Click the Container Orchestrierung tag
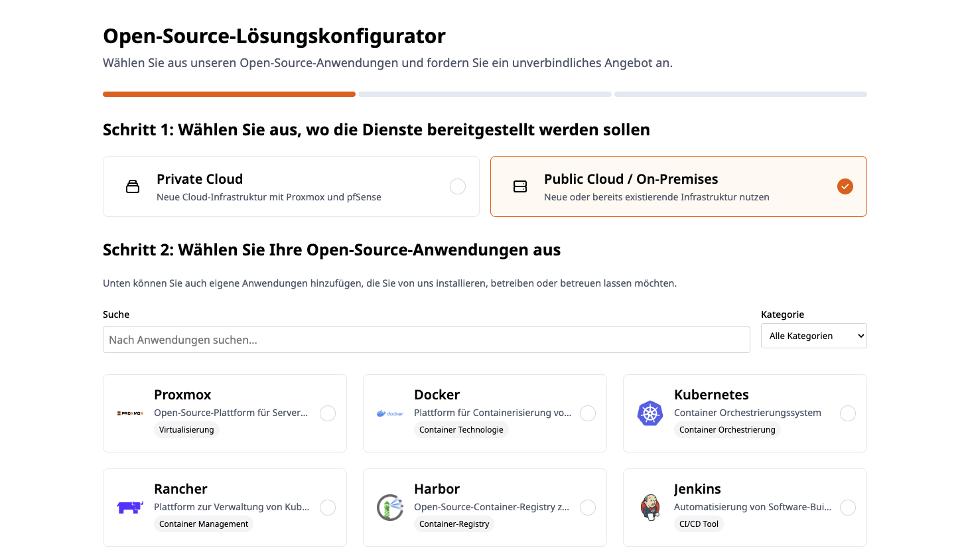Image resolution: width=962 pixels, height=560 pixels. point(727,430)
